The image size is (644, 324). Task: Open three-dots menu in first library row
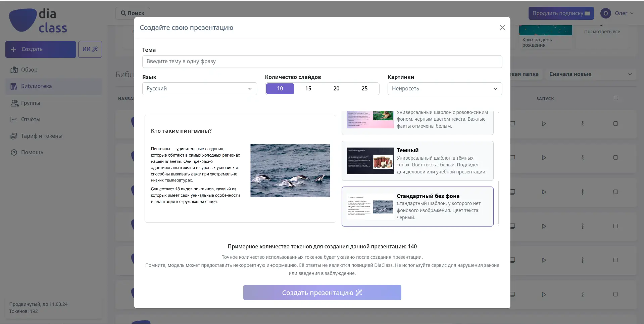pos(583,124)
